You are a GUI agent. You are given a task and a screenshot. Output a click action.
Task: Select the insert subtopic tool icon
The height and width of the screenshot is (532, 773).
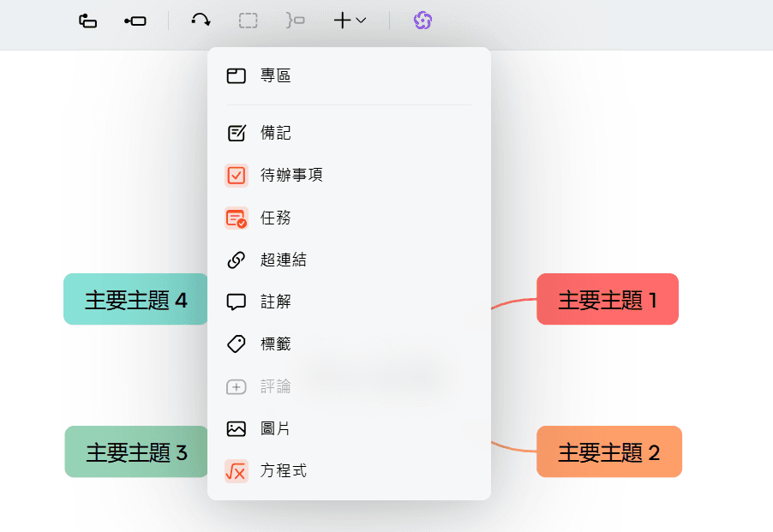pos(87,20)
